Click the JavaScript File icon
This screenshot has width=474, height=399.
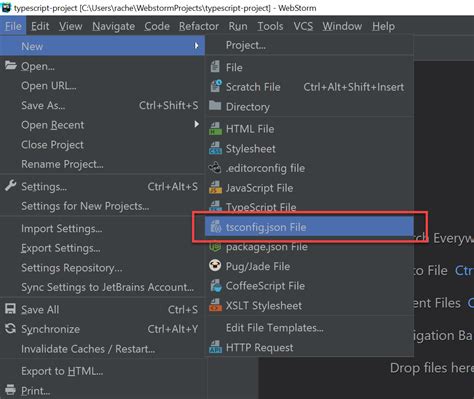pos(215,188)
